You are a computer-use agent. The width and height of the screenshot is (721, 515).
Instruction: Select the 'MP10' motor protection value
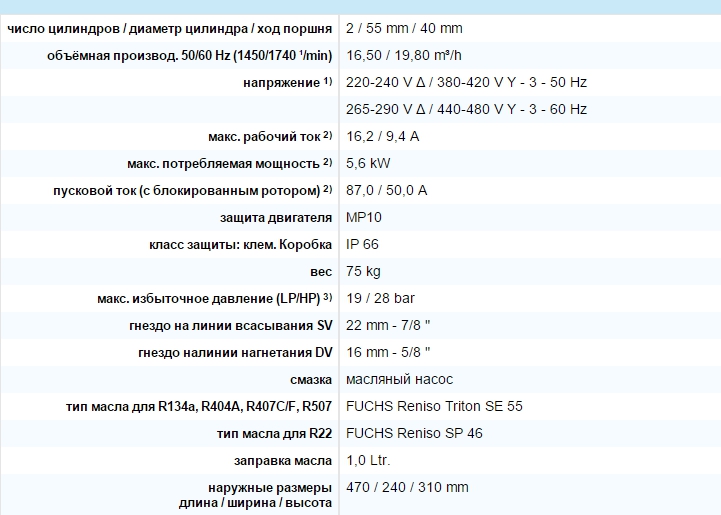364,218
